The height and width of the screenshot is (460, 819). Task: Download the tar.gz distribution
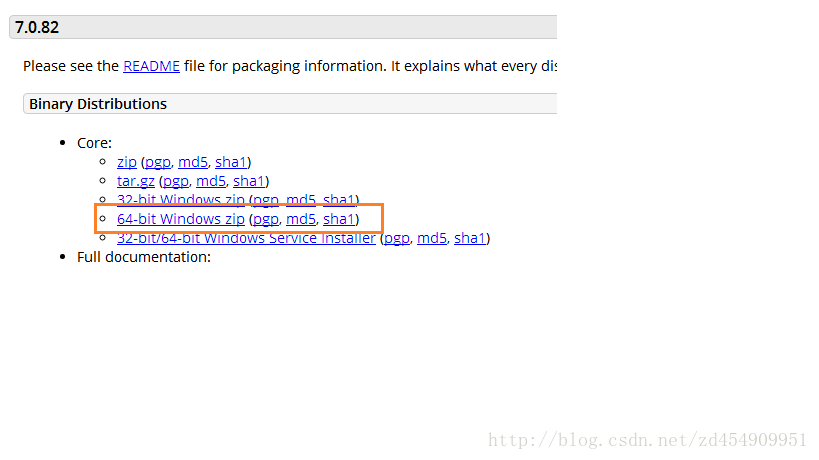[136, 181]
